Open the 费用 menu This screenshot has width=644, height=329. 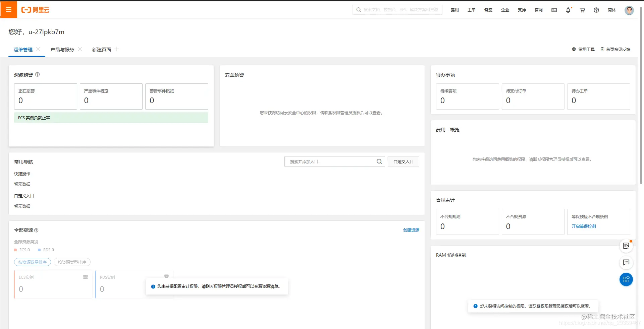455,10
